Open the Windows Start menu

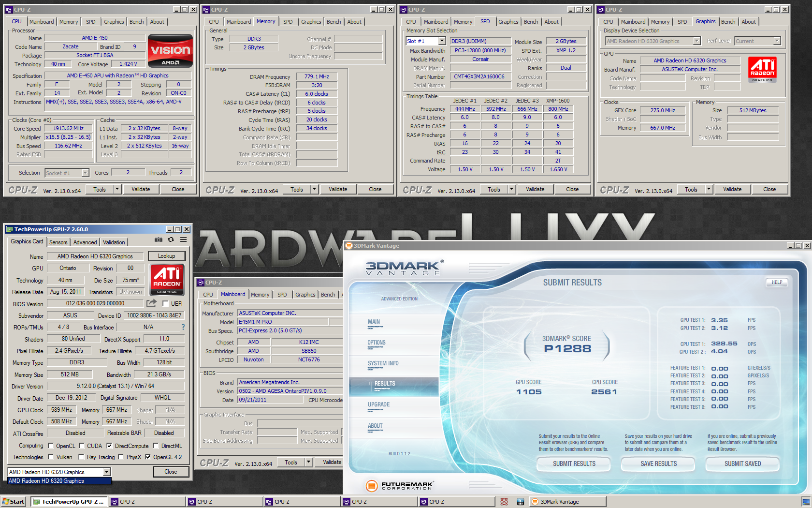(13, 502)
